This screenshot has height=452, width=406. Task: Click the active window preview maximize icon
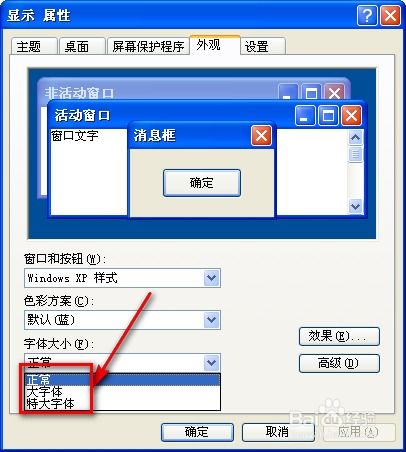(x=328, y=116)
